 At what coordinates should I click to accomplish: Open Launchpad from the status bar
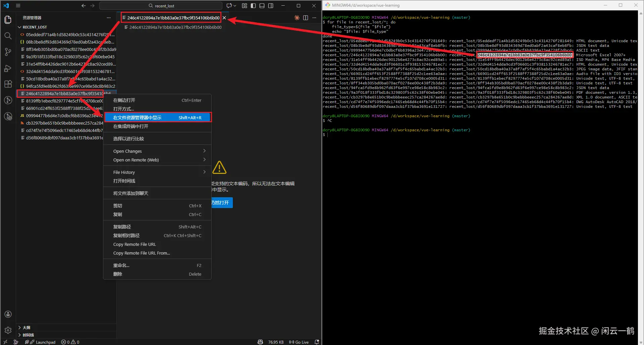point(40,342)
